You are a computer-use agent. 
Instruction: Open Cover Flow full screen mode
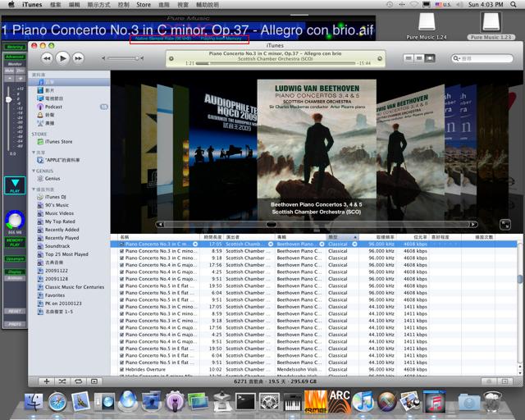click(505, 225)
